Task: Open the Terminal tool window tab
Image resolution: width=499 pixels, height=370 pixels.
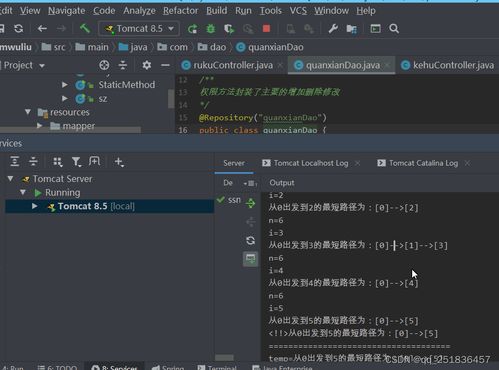Action: point(217,367)
